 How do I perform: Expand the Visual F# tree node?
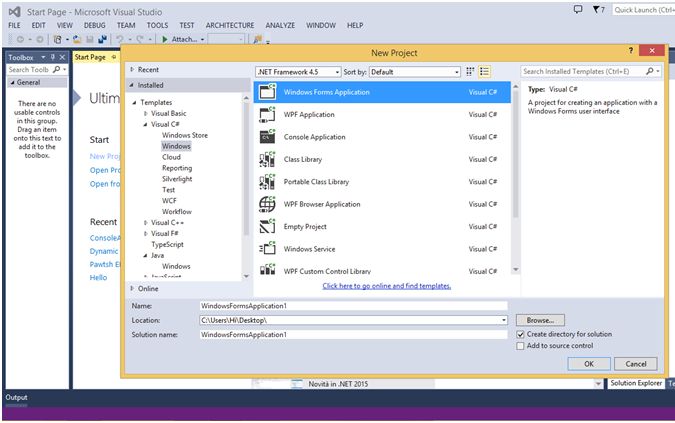pyautogui.click(x=146, y=234)
